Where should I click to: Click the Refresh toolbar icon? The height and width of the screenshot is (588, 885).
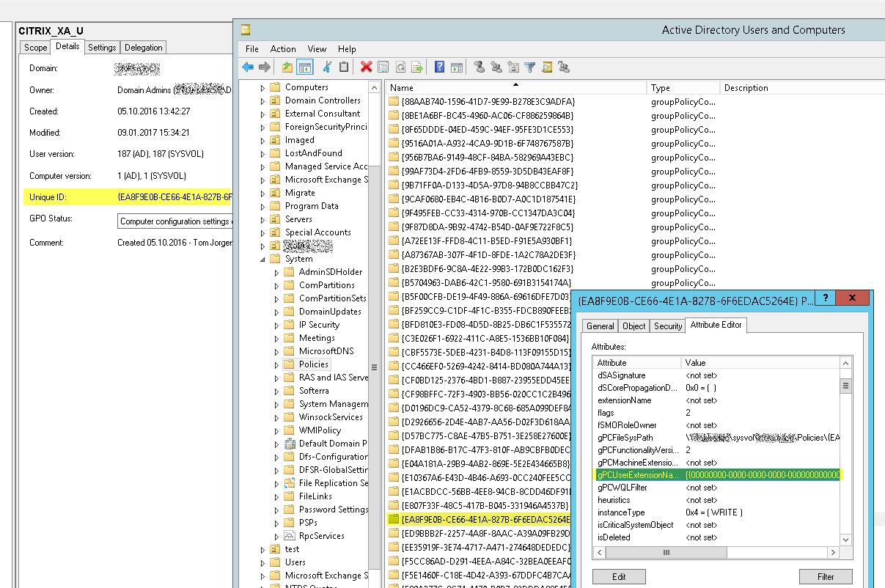[x=400, y=67]
